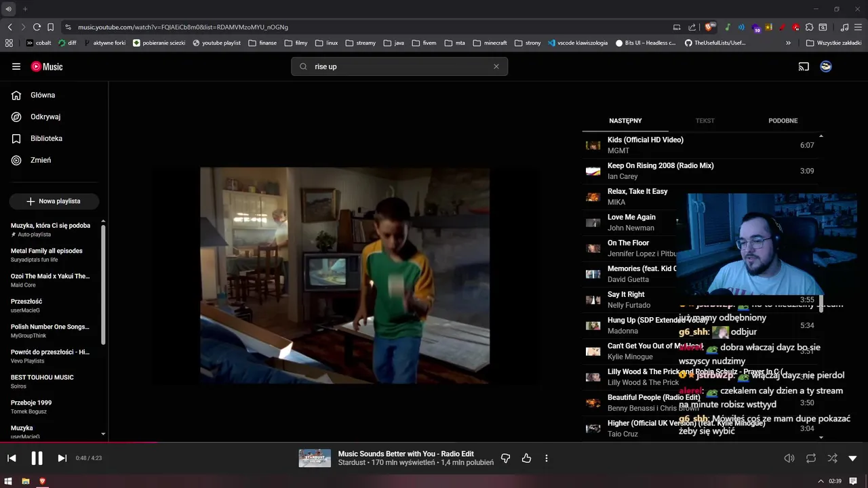Click the search magnifier icon
Viewport: 868px width, 488px height.
click(x=303, y=66)
